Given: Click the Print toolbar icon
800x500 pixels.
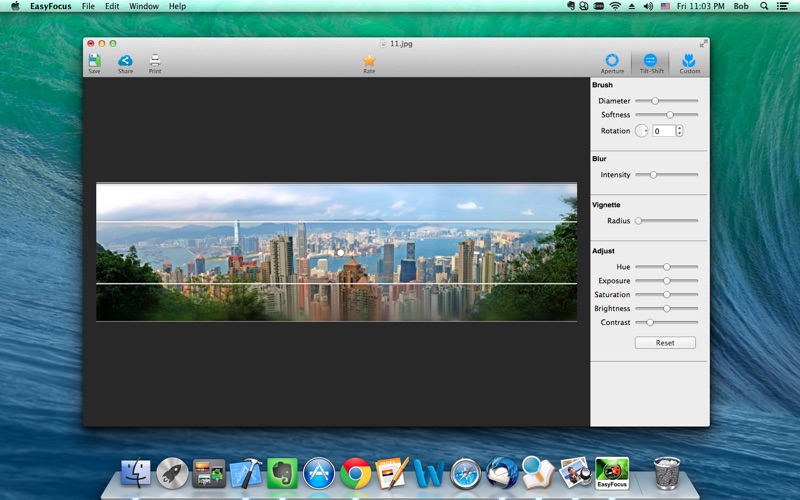Looking at the screenshot, I should [x=155, y=63].
